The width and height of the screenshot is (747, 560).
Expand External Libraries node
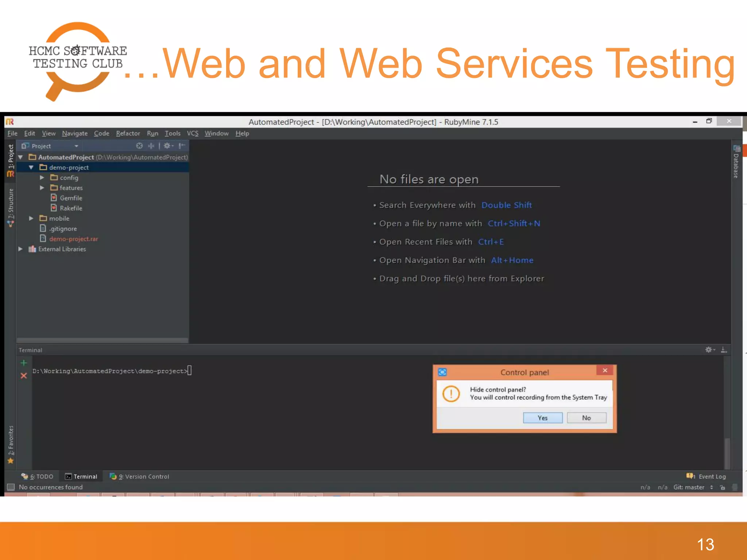(x=21, y=249)
